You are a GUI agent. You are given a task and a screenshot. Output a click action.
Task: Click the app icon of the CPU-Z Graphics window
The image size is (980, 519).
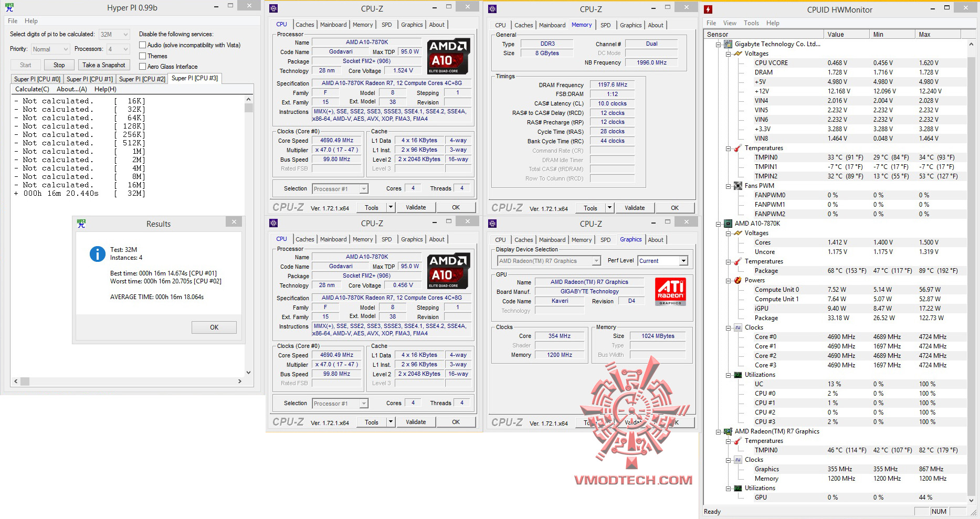point(492,224)
